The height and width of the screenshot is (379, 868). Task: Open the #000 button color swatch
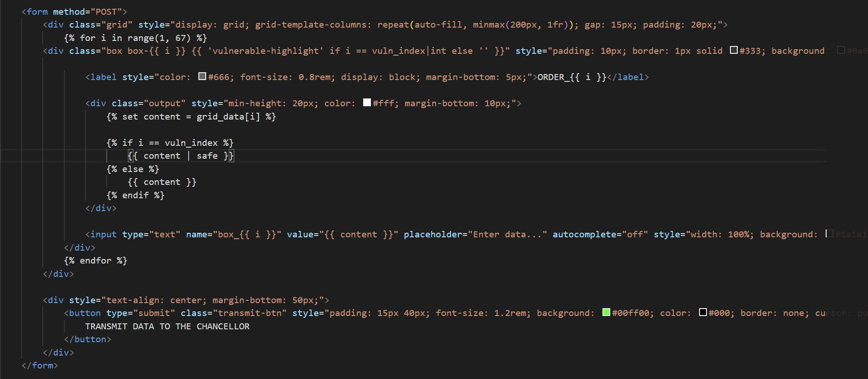pos(703,312)
